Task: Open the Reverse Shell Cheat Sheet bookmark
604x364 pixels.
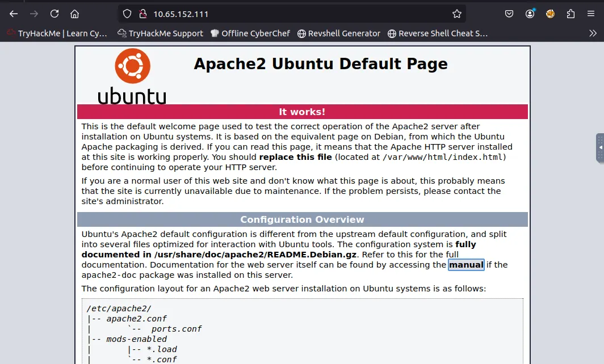Action: tap(437, 33)
